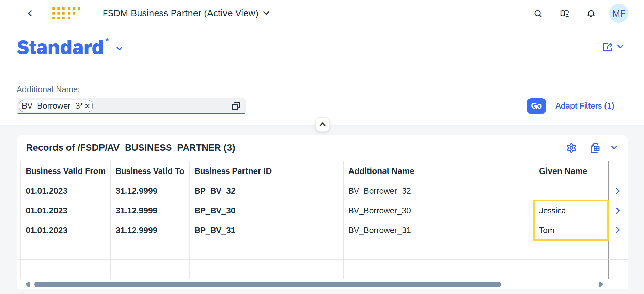
Task: Open the share icon button
Action: pos(608,47)
